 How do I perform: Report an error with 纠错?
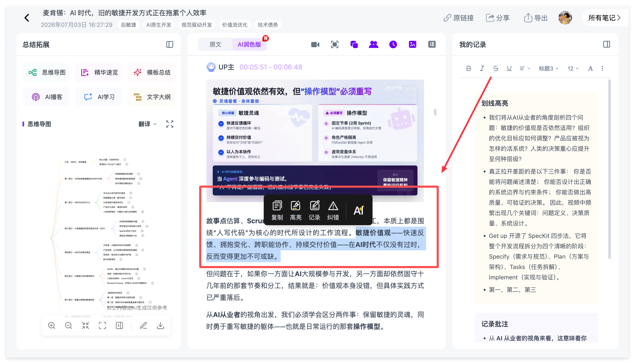pos(333,210)
